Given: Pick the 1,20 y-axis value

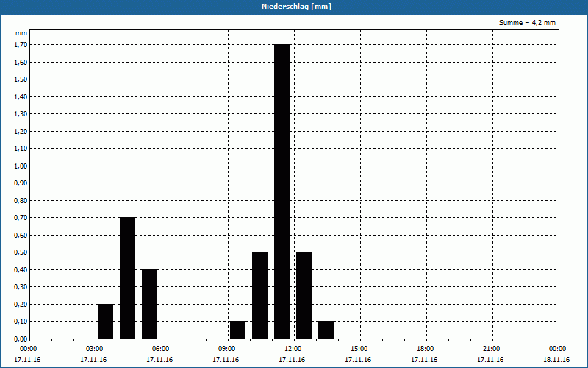Looking at the screenshot, I should pos(21,131).
